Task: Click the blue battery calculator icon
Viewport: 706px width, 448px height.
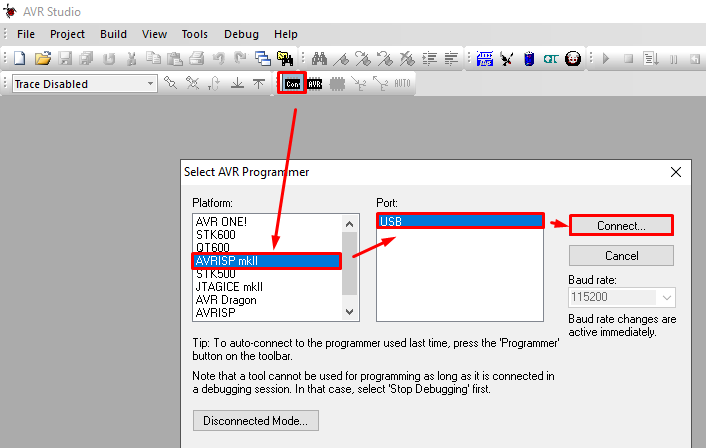Action: [x=529, y=59]
